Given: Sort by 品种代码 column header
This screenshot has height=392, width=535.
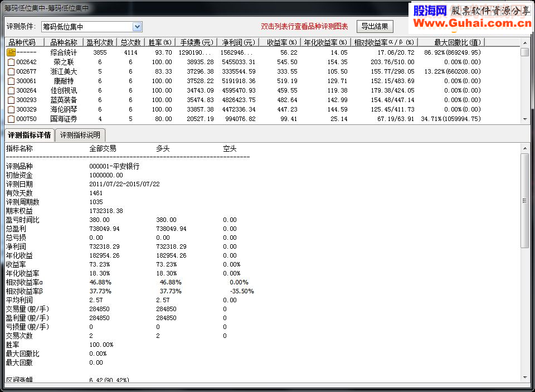Looking at the screenshot, I should click(x=25, y=42).
